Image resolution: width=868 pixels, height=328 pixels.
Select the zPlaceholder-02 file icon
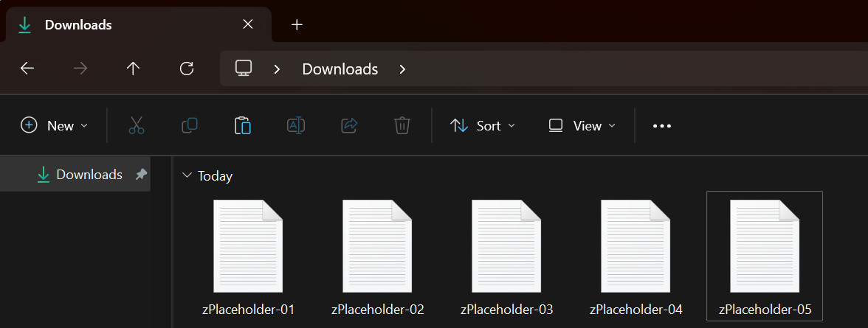pyautogui.click(x=378, y=246)
